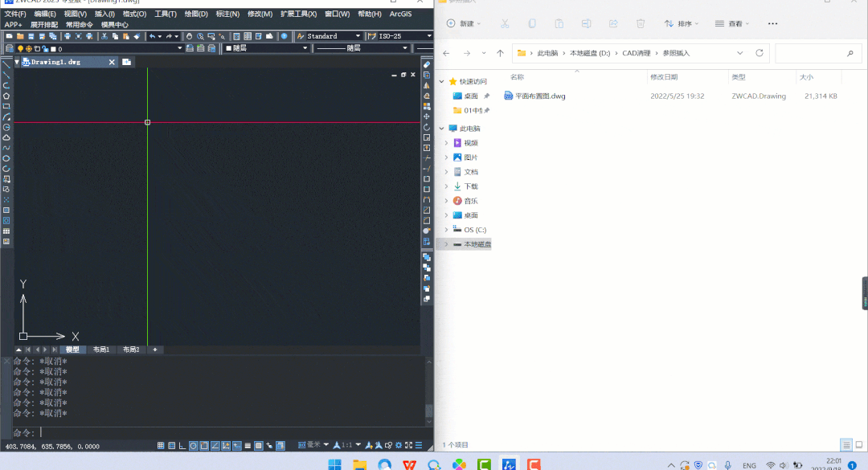Open the ISO-25 dimension style dropdown
The width and height of the screenshot is (868, 470).
(x=429, y=36)
